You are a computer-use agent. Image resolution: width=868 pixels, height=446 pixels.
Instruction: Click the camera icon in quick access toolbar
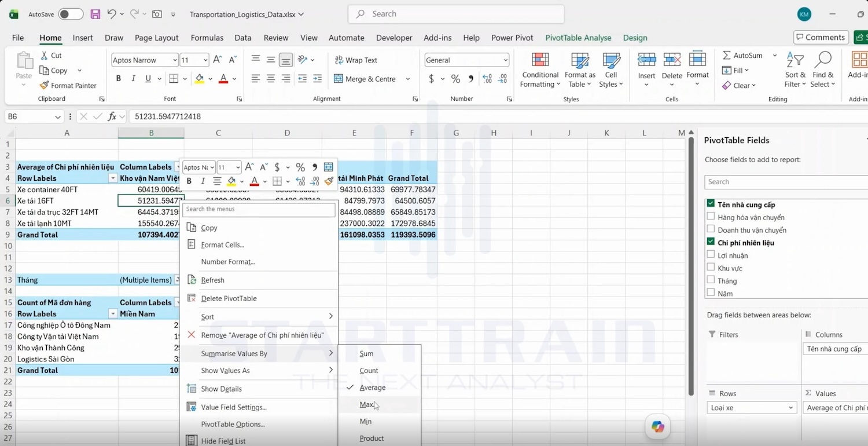(x=157, y=14)
